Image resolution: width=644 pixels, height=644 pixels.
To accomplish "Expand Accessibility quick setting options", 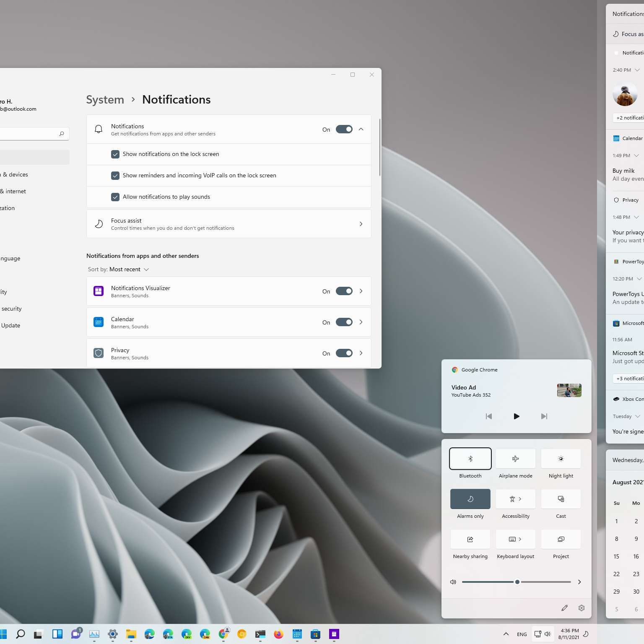I will [520, 499].
